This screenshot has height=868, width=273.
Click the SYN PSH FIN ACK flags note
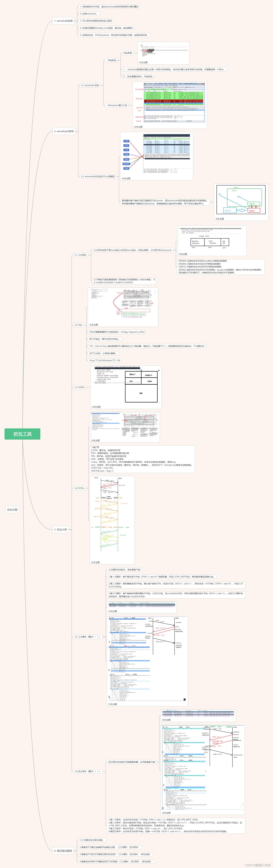coord(142,459)
